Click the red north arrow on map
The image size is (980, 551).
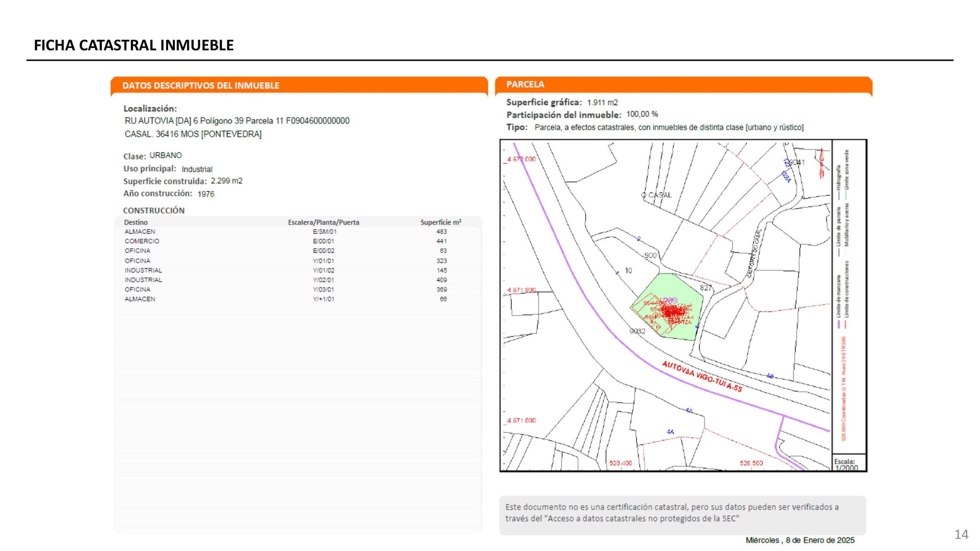[x=822, y=163]
